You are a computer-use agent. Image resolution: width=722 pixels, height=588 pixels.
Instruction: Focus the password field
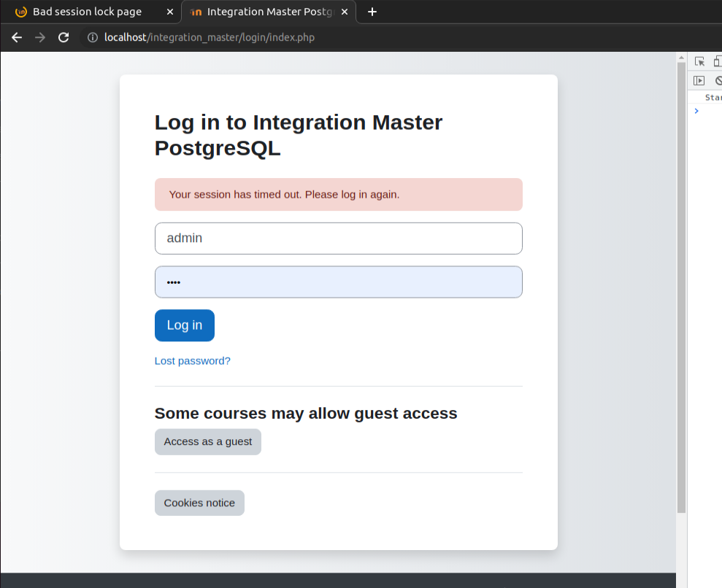click(339, 282)
